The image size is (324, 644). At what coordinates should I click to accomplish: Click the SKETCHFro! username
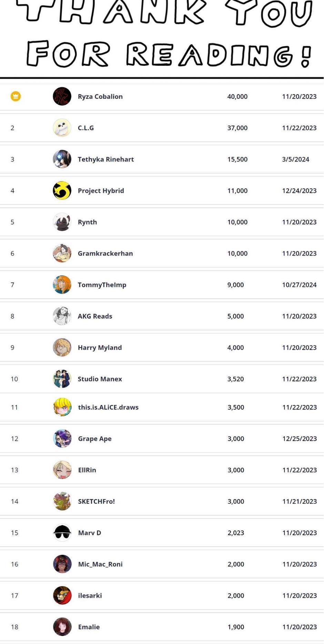96,501
